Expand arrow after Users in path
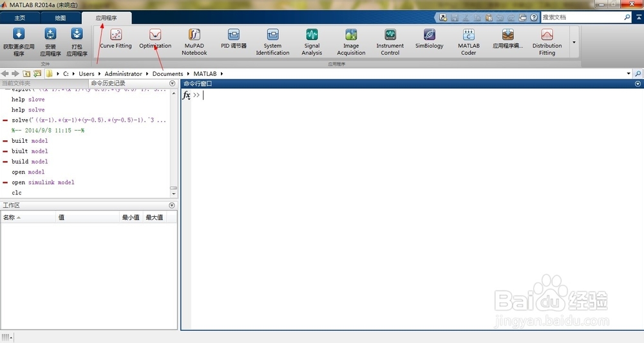The height and width of the screenshot is (343, 644). point(99,74)
